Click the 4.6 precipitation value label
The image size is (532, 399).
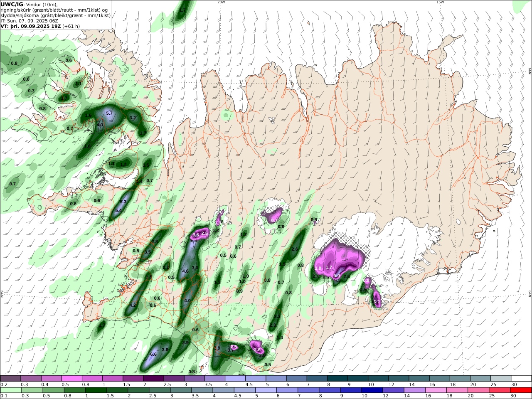pos(185,271)
